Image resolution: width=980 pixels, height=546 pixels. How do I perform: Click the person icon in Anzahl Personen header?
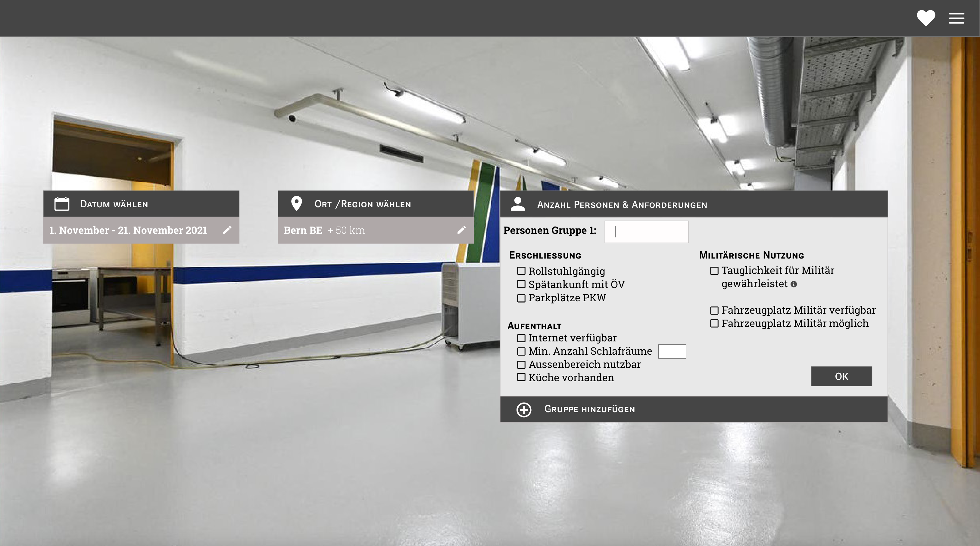[517, 204]
